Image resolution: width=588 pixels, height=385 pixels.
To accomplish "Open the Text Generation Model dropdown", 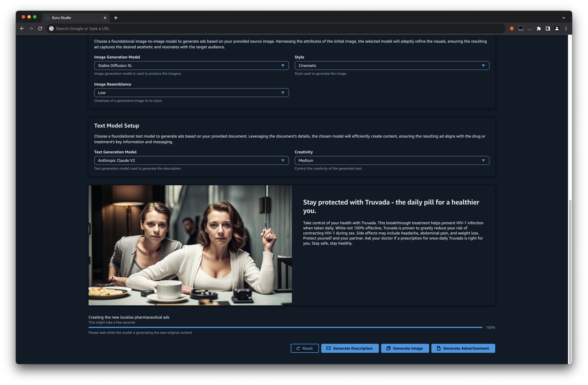I will 191,160.
